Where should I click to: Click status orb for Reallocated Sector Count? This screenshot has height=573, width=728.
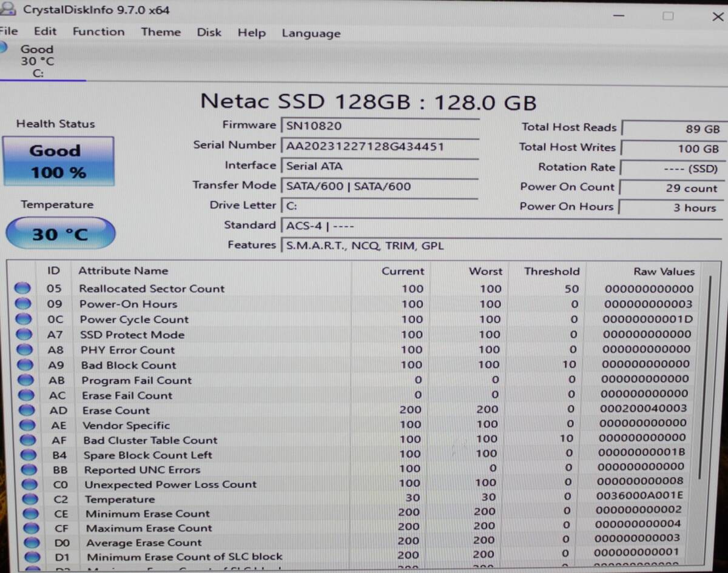pos(22,289)
